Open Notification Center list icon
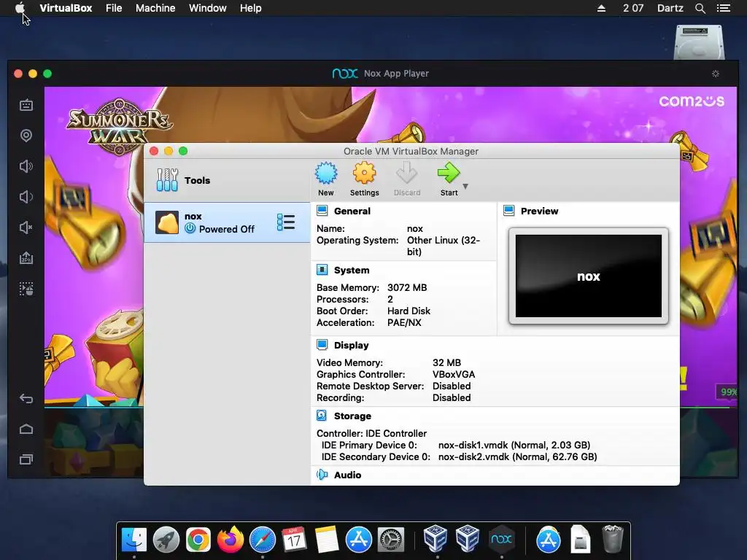The image size is (747, 560). click(723, 8)
